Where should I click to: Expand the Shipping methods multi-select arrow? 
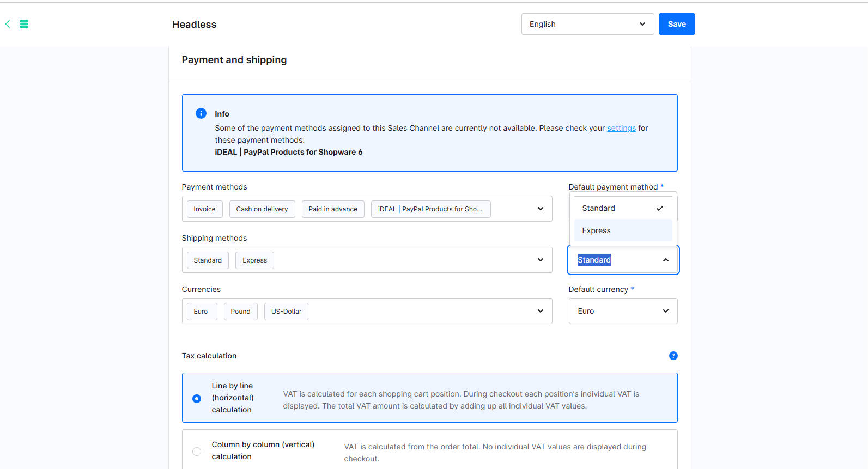[x=541, y=260]
